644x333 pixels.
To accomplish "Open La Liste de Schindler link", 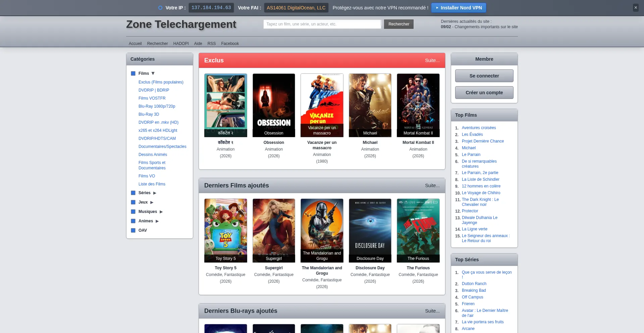I will click(480, 179).
